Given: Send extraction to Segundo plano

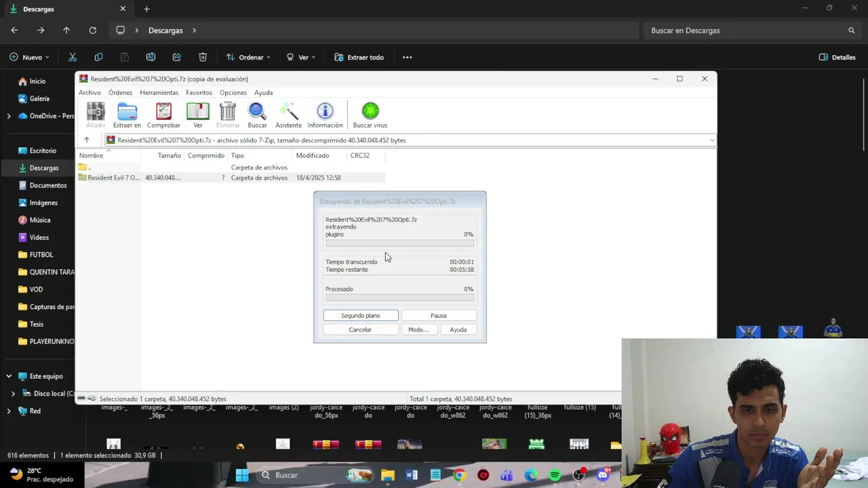Looking at the screenshot, I should tap(361, 315).
